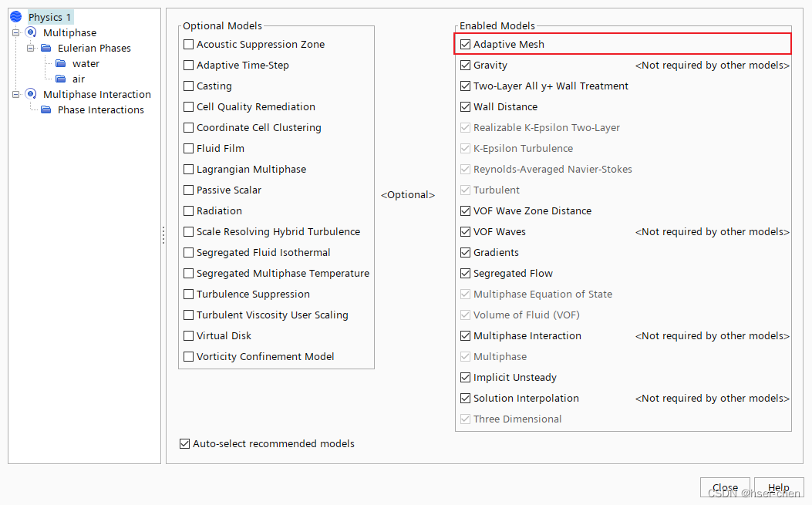
Task: Select the Phase Interactions label
Action: pyautogui.click(x=101, y=109)
